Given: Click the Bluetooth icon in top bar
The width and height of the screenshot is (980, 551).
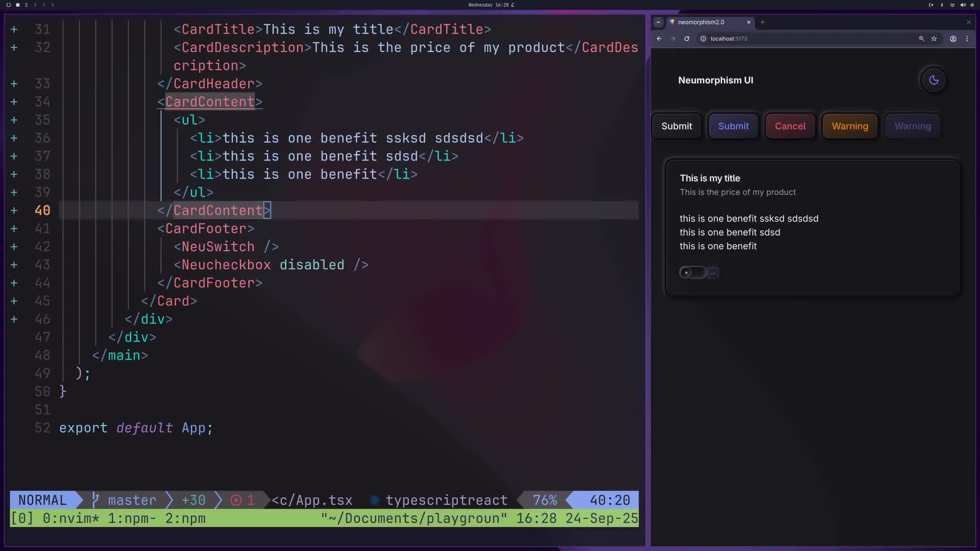Looking at the screenshot, I should [942, 5].
